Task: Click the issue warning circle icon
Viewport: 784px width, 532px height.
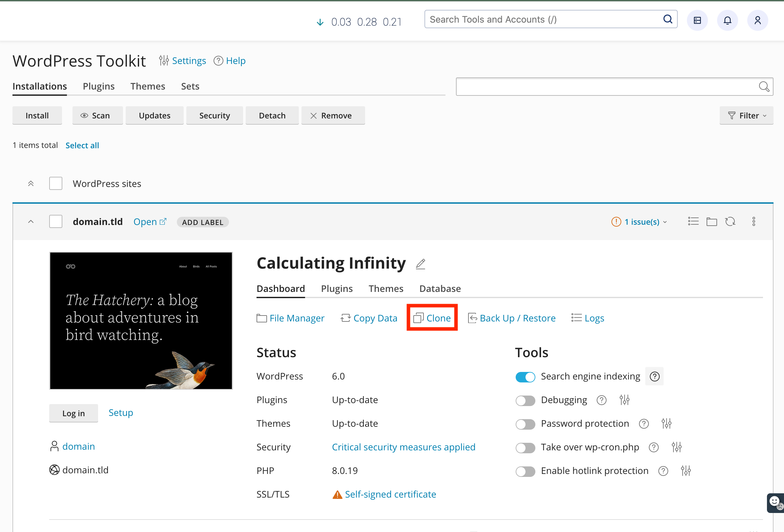Action: click(616, 222)
